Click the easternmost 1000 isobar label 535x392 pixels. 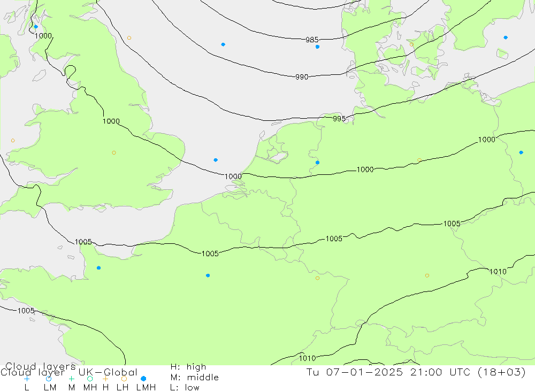point(486,140)
